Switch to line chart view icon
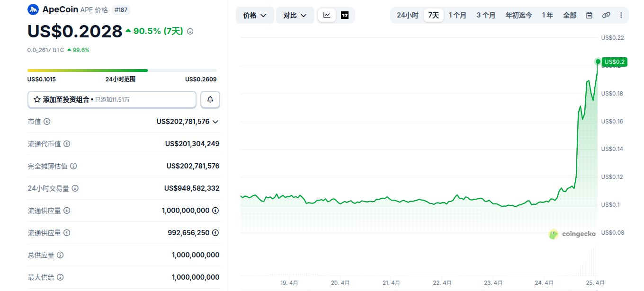Image resolution: width=644 pixels, height=291 pixels. pyautogui.click(x=327, y=15)
